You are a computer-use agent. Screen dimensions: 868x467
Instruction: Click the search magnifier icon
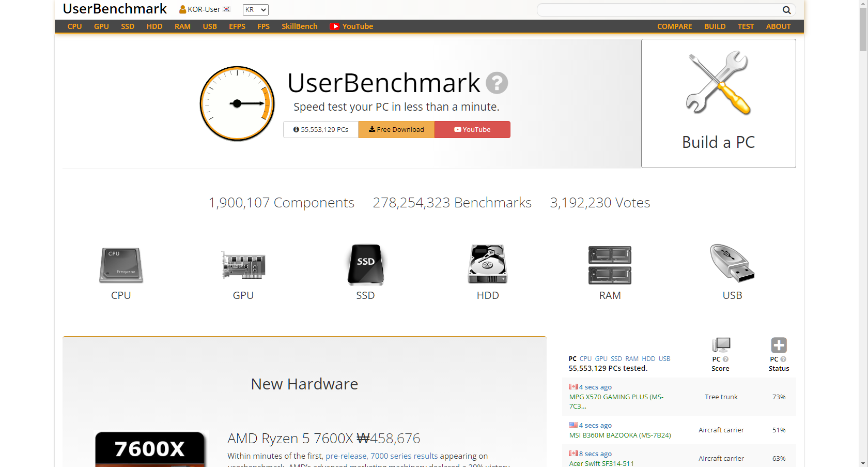click(786, 10)
